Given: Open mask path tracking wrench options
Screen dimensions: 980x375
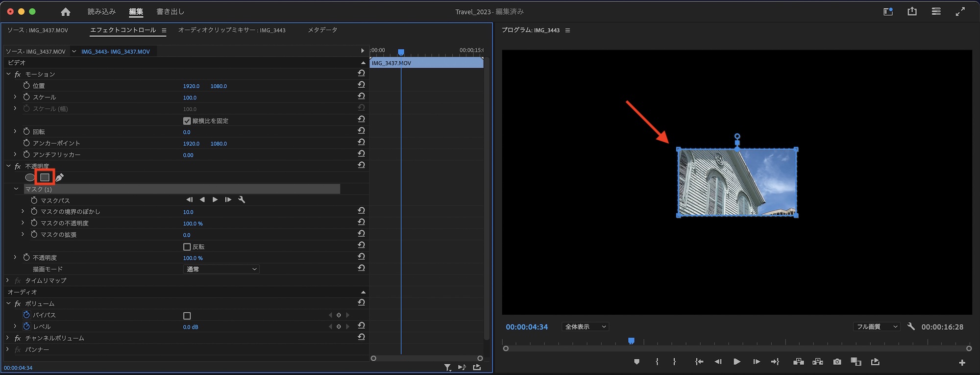Looking at the screenshot, I should [242, 200].
